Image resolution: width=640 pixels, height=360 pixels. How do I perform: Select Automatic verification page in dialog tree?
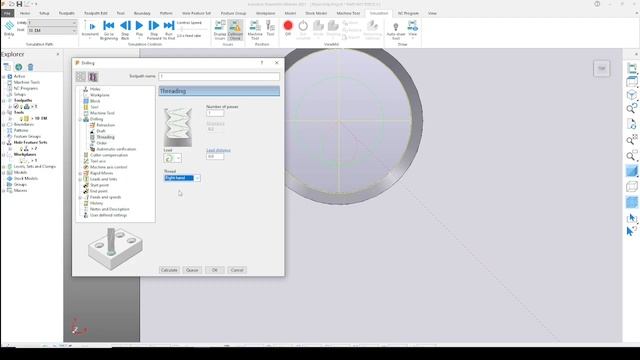click(116, 149)
